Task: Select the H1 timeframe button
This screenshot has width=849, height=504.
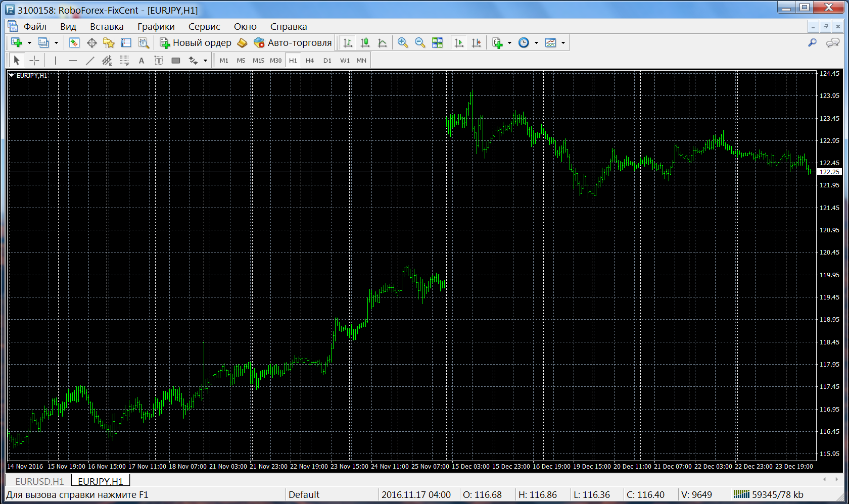Action: 293,61
